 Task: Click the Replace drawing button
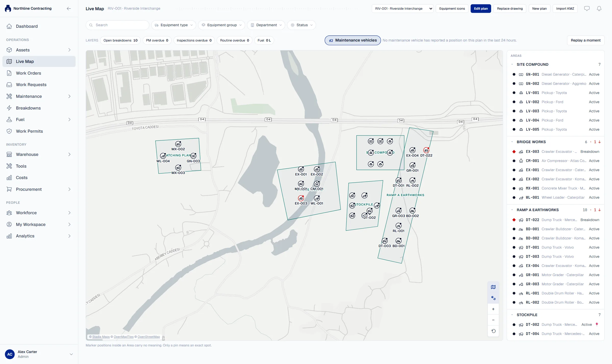pyautogui.click(x=510, y=8)
